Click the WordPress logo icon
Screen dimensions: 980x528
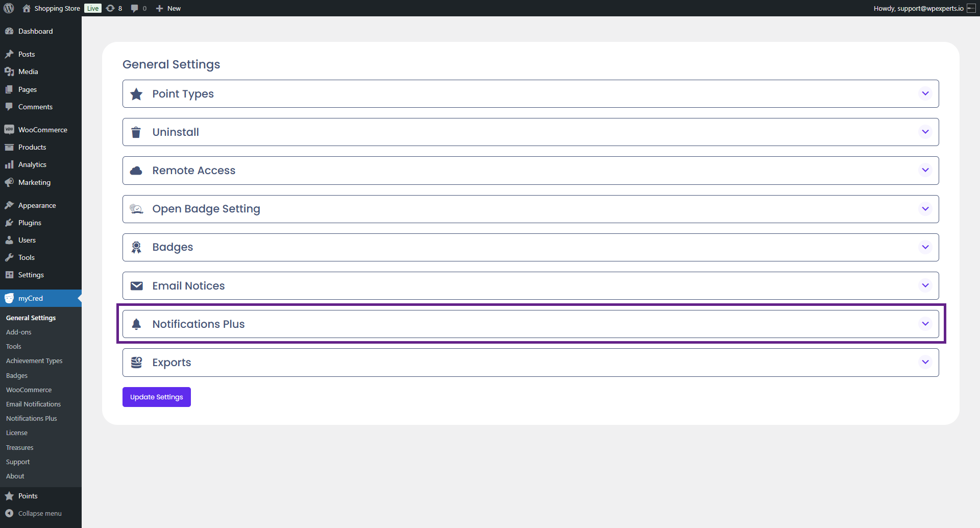(9, 8)
